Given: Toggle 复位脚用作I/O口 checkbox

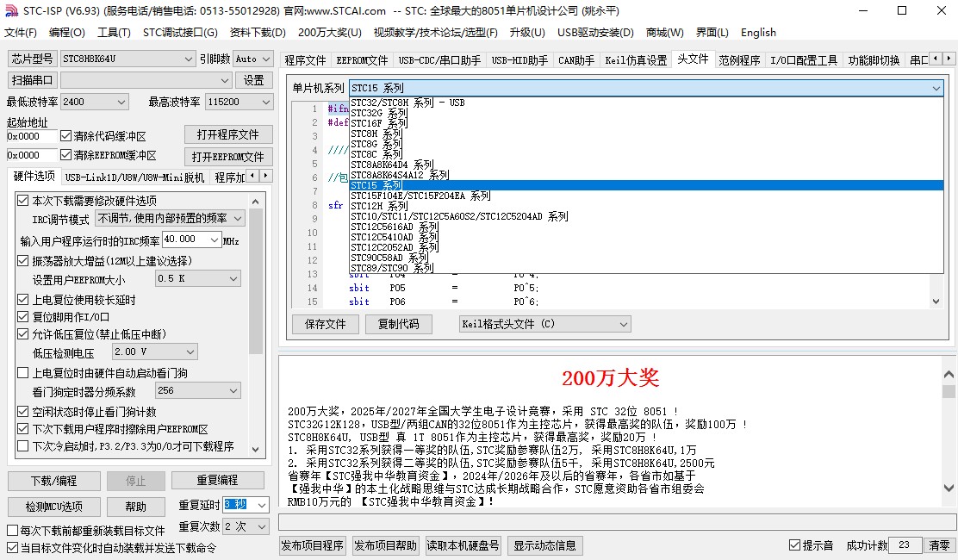Looking at the screenshot, I should 23,317.
